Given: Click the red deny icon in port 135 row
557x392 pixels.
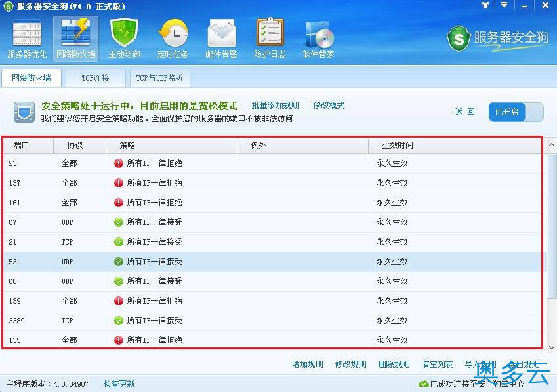Looking at the screenshot, I should click(119, 340).
